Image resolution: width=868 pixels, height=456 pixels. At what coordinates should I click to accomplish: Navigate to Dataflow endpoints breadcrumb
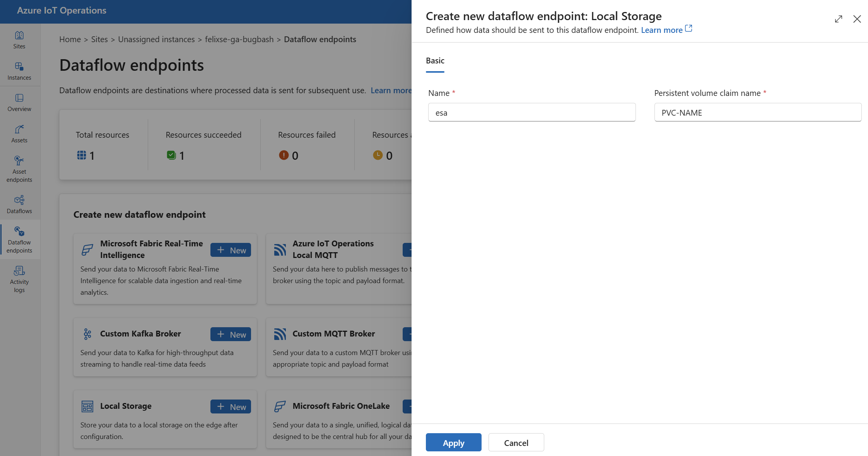320,38
